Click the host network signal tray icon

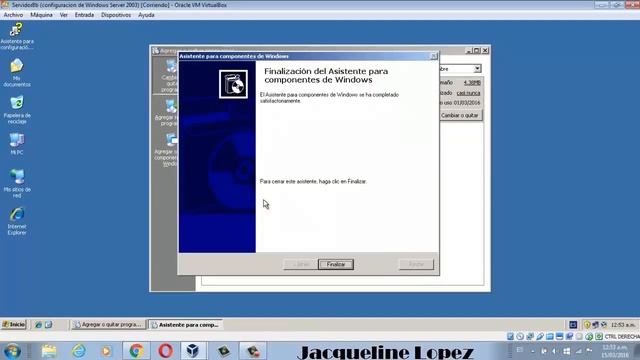(578, 351)
